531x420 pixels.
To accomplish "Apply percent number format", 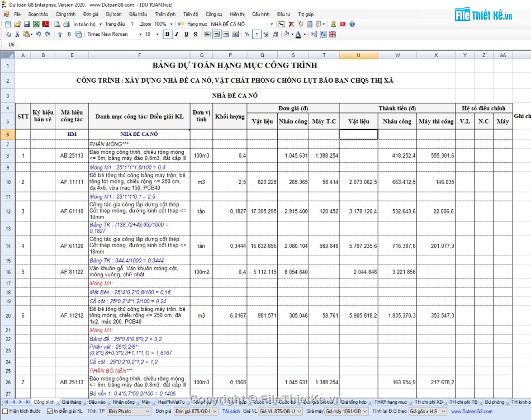I will tap(247, 34).
